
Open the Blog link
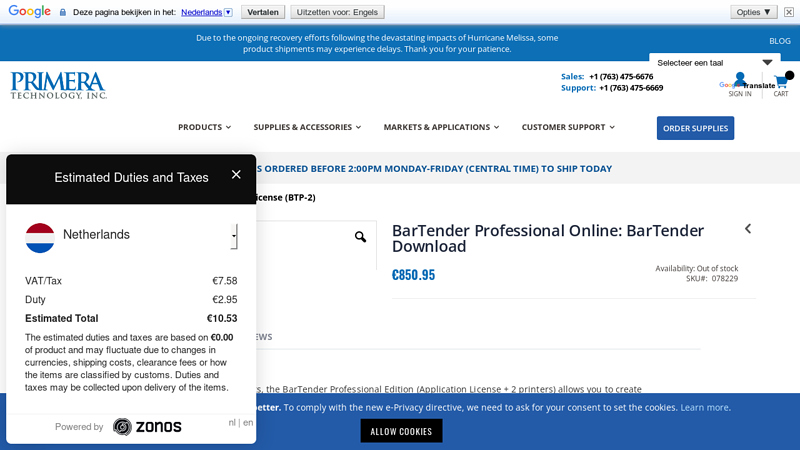coord(780,41)
